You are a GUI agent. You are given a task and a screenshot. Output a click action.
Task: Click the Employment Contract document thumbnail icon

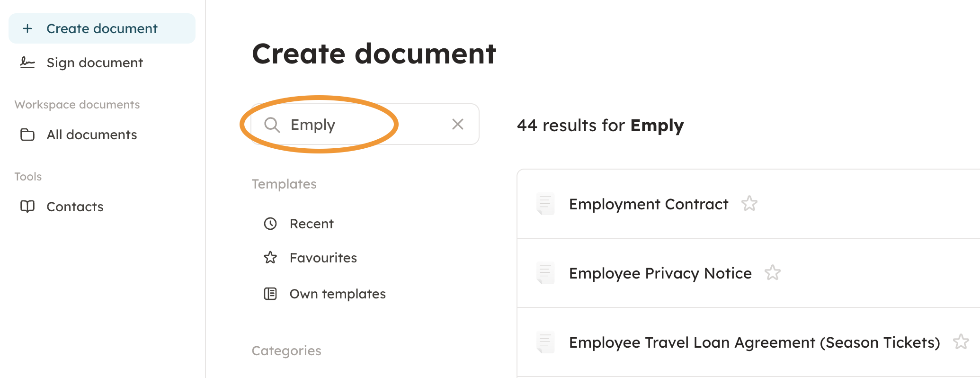545,204
